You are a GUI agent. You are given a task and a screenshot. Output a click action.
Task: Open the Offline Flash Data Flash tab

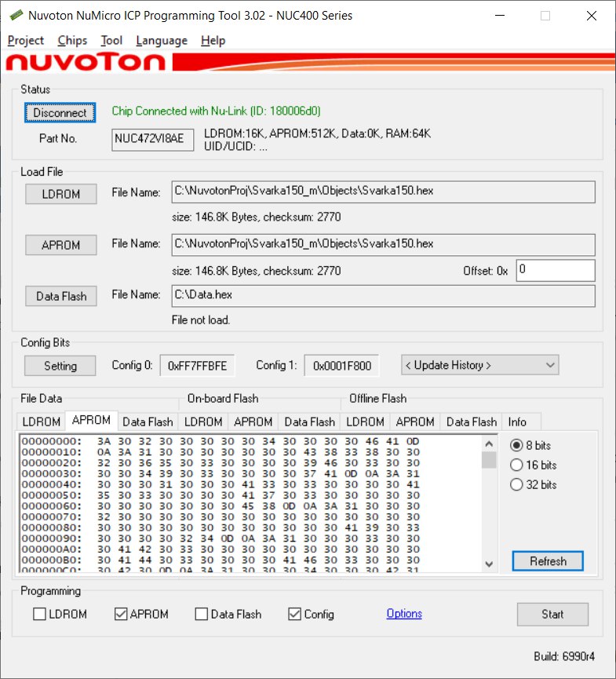(472, 422)
